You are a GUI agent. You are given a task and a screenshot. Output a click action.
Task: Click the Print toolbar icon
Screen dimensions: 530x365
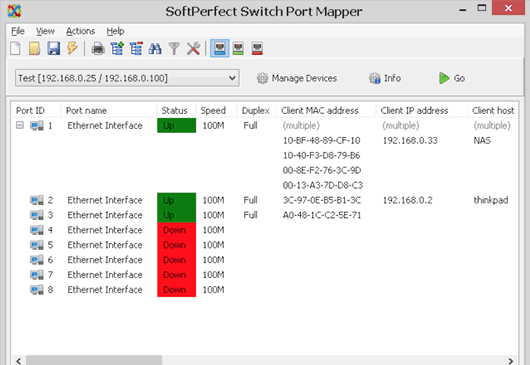[98, 49]
